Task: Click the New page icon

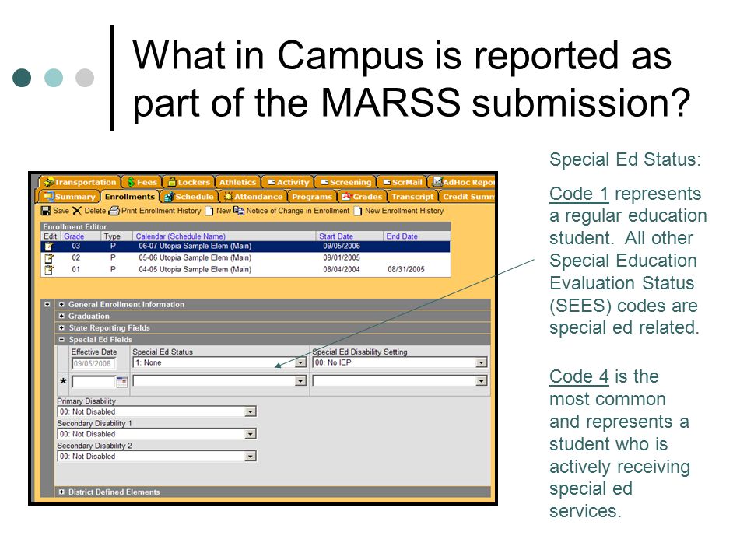Action: pos(209,211)
